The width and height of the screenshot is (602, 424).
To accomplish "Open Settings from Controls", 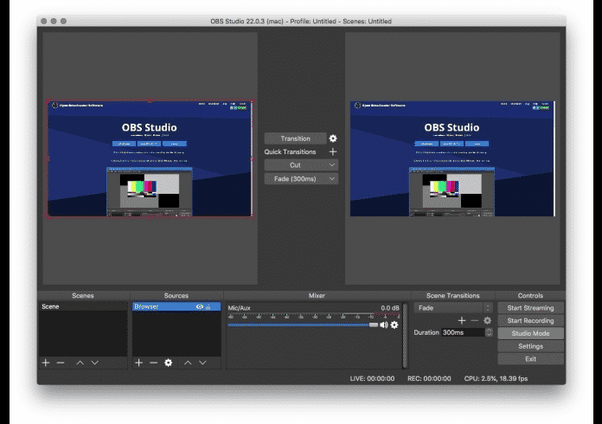I will [531, 346].
